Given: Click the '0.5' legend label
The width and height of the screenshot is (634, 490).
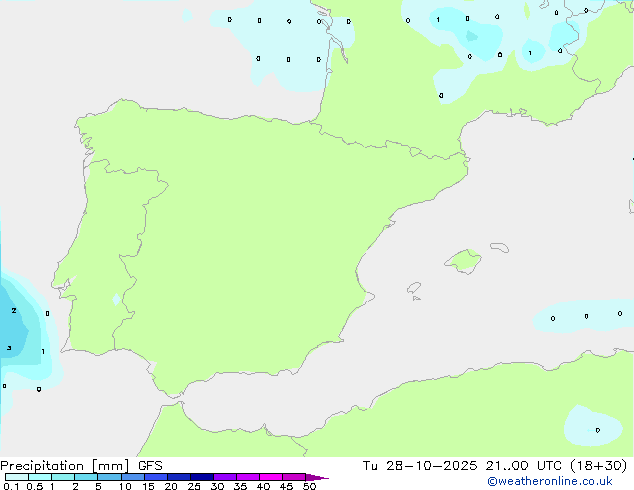Looking at the screenshot, I should (x=34, y=486).
